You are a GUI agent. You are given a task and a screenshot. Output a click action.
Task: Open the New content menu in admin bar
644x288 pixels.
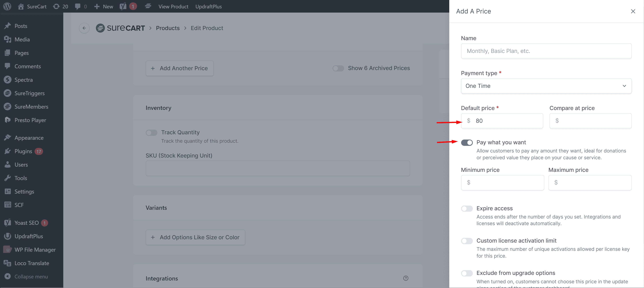[x=104, y=6]
